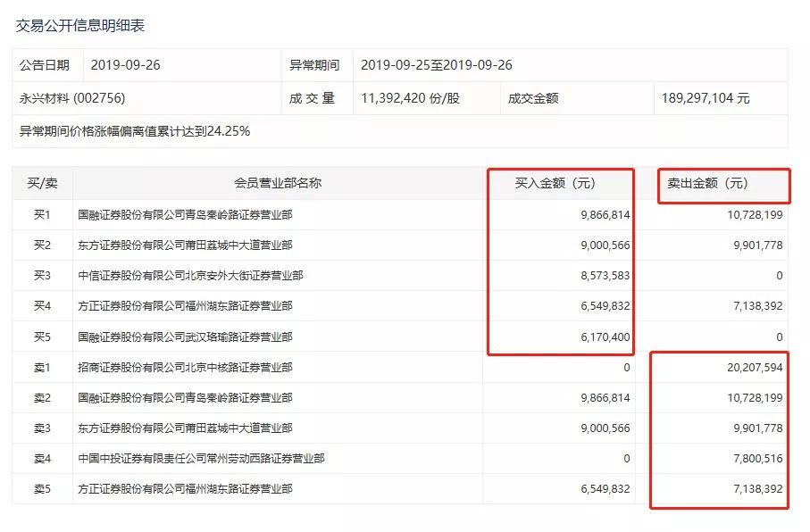Click sell amount 9,901,778 in row 卖3

point(758,428)
